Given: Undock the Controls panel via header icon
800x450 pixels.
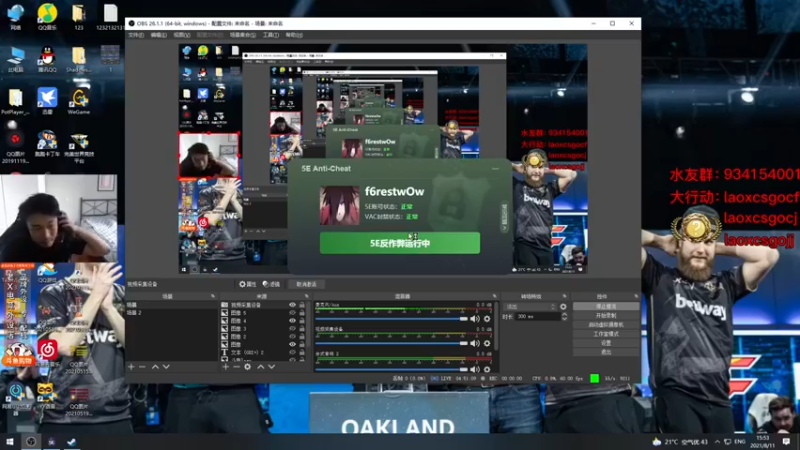Looking at the screenshot, I should click(x=636, y=296).
